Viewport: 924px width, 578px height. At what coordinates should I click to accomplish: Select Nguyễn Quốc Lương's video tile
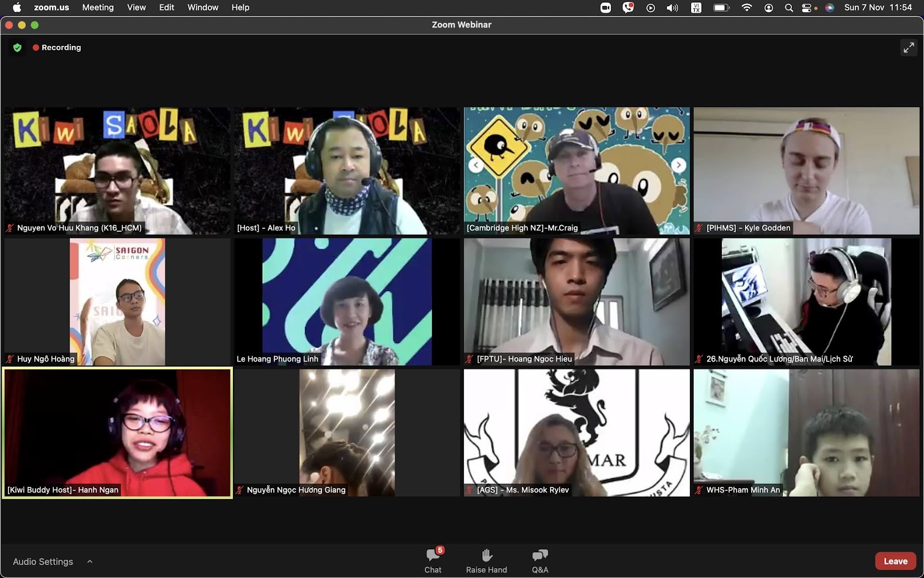point(806,302)
